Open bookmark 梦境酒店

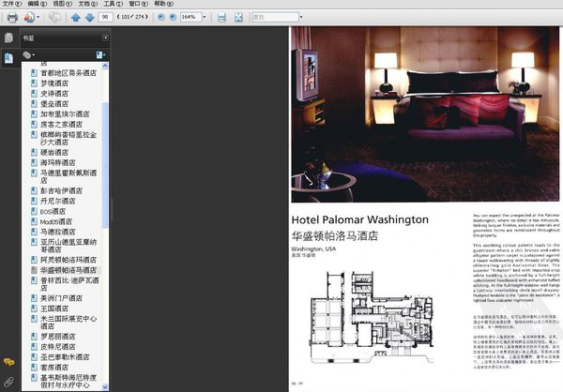tap(54, 83)
